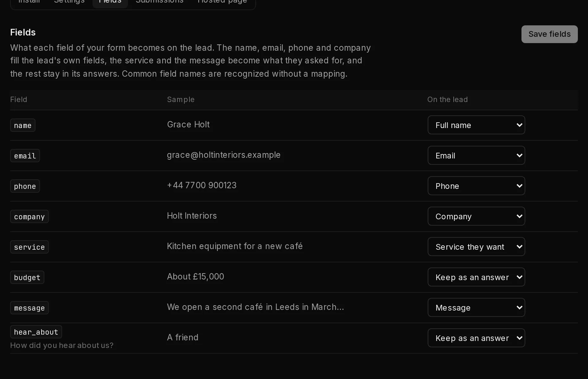Click the Sample column header

181,100
